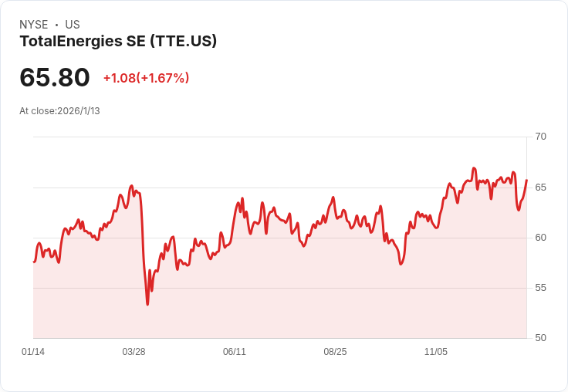Click the chart's lowest dip in early April
Viewport: 568px width, 392px height.
point(147,304)
